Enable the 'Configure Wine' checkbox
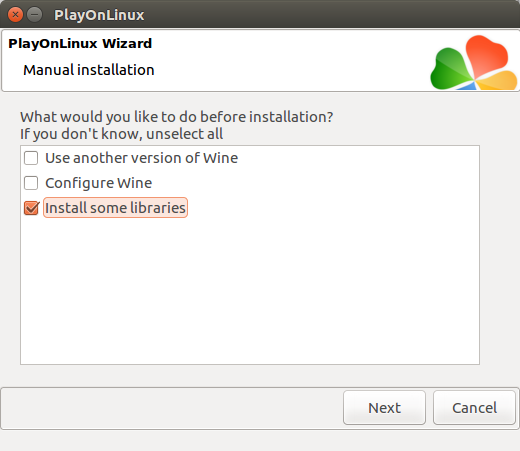Image resolution: width=520 pixels, height=451 pixels. point(31,183)
